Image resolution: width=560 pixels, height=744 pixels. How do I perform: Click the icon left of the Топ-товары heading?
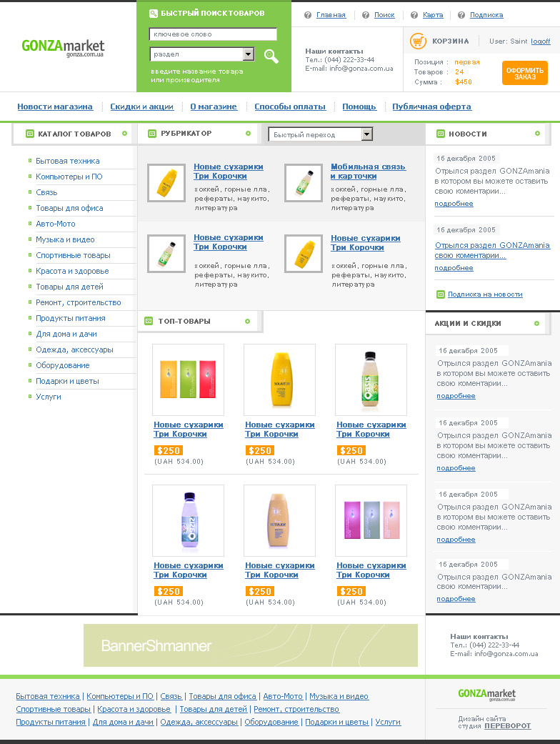pyautogui.click(x=149, y=321)
